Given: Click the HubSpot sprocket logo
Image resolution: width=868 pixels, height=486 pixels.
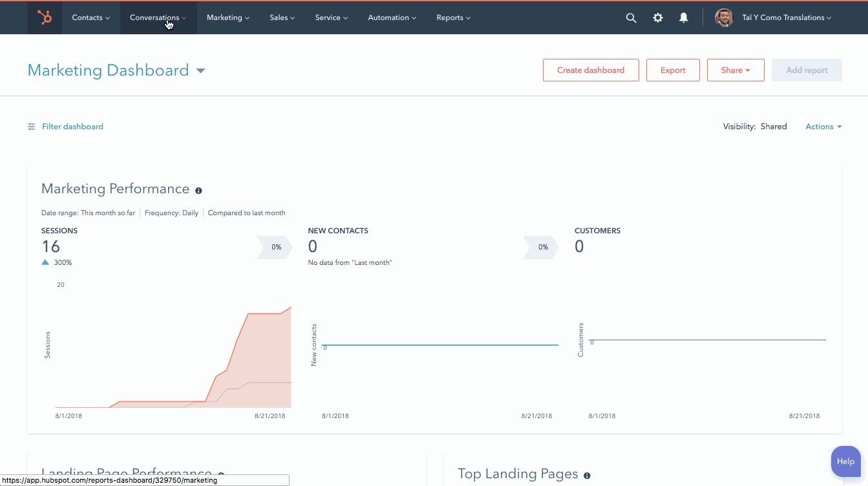Looking at the screenshot, I should 45,17.
